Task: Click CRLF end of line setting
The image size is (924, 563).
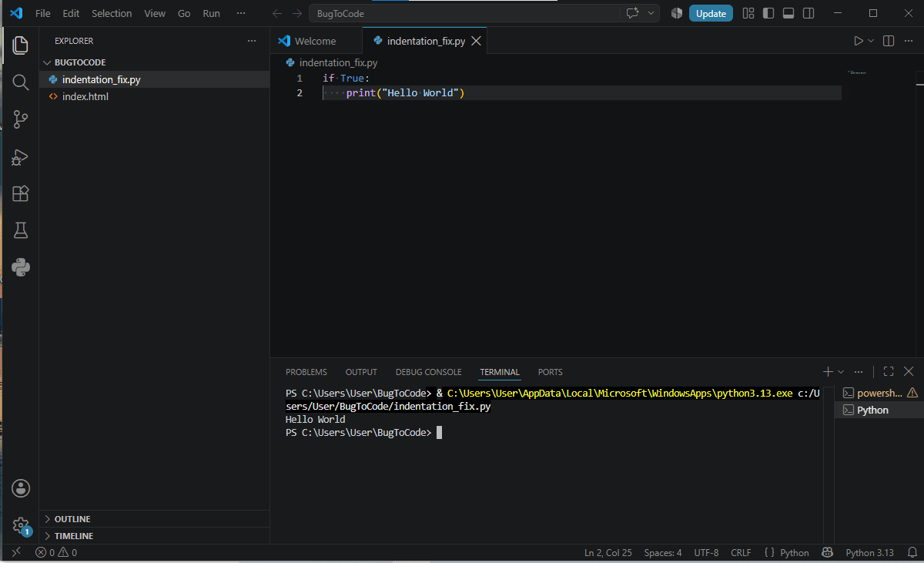Action: [x=741, y=552]
